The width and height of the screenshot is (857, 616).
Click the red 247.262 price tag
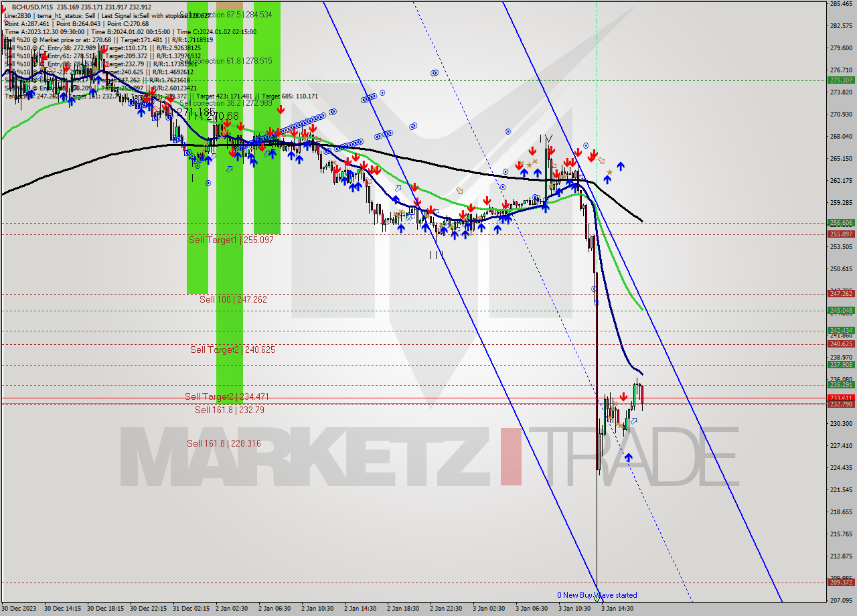click(841, 294)
